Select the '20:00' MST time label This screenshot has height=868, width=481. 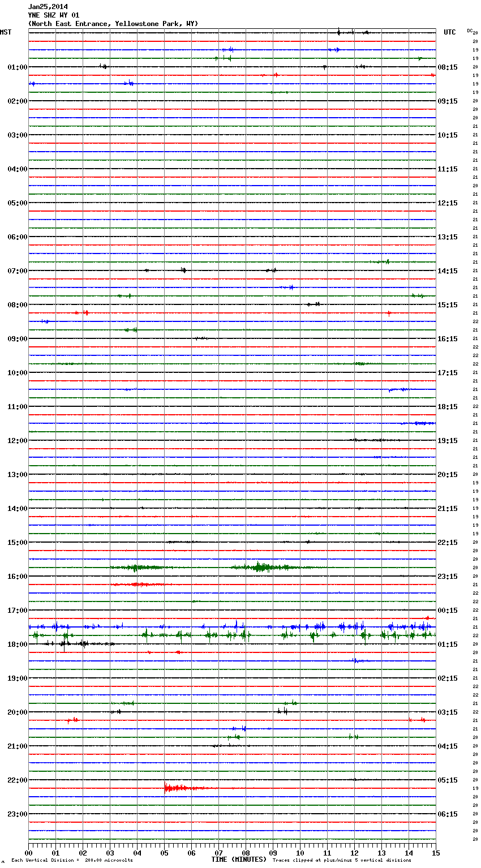[x=18, y=712]
